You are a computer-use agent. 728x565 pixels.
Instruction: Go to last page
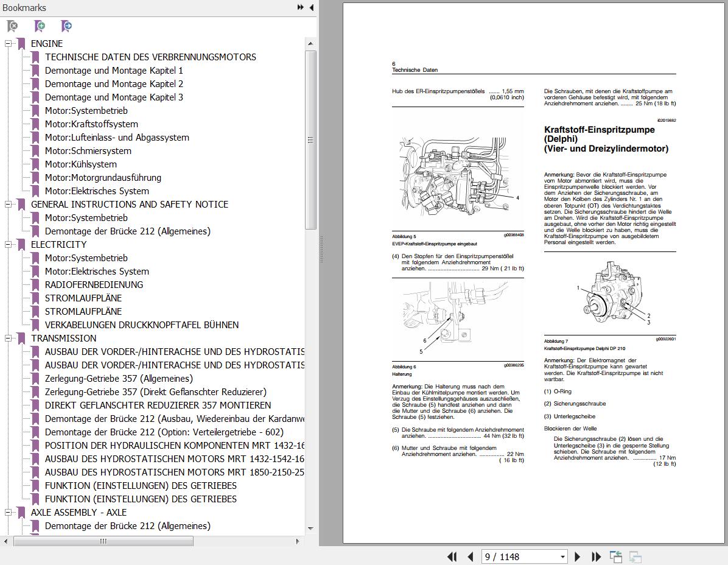(596, 556)
